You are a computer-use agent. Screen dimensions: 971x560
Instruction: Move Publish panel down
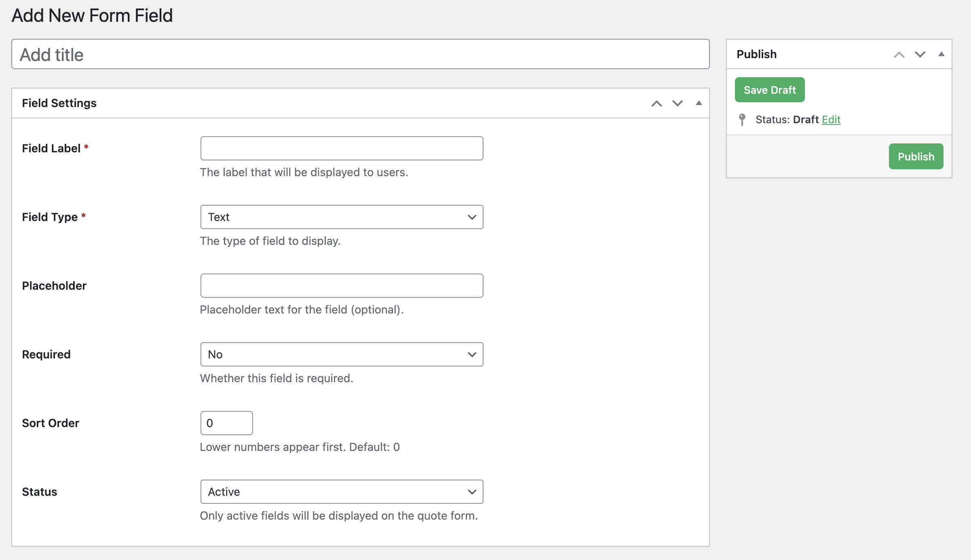(x=920, y=55)
